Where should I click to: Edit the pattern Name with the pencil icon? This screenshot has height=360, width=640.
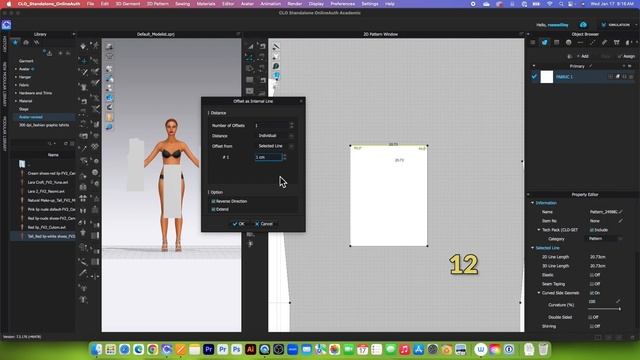tap(621, 212)
